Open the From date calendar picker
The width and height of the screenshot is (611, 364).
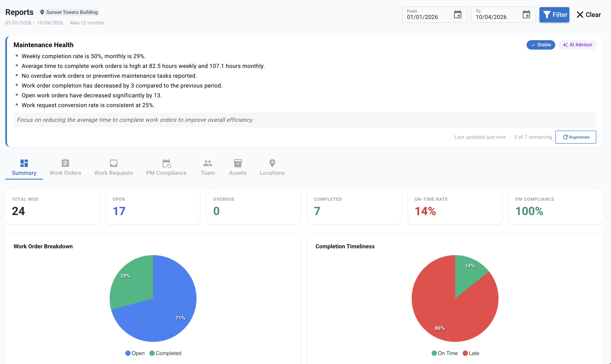point(458,14)
